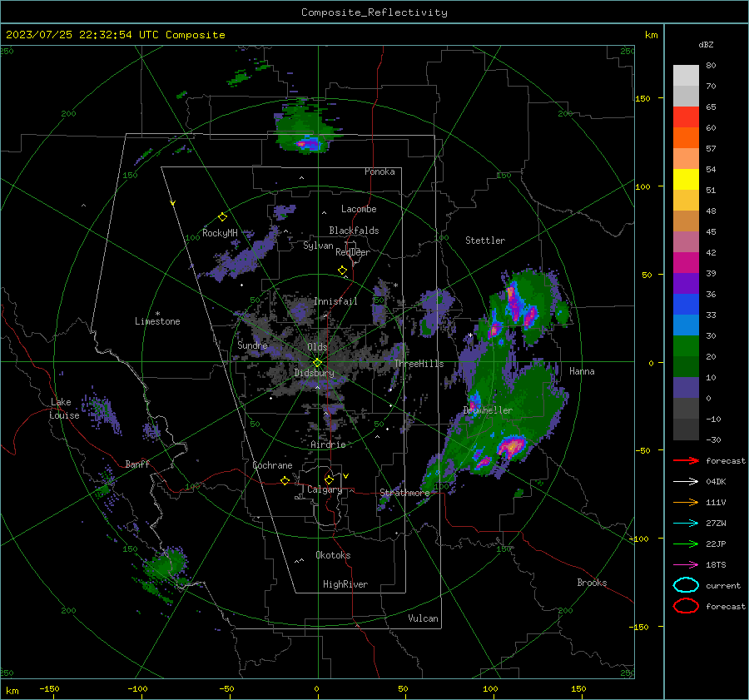
Task: Click the Okotoks label on map
Action: tap(333, 555)
